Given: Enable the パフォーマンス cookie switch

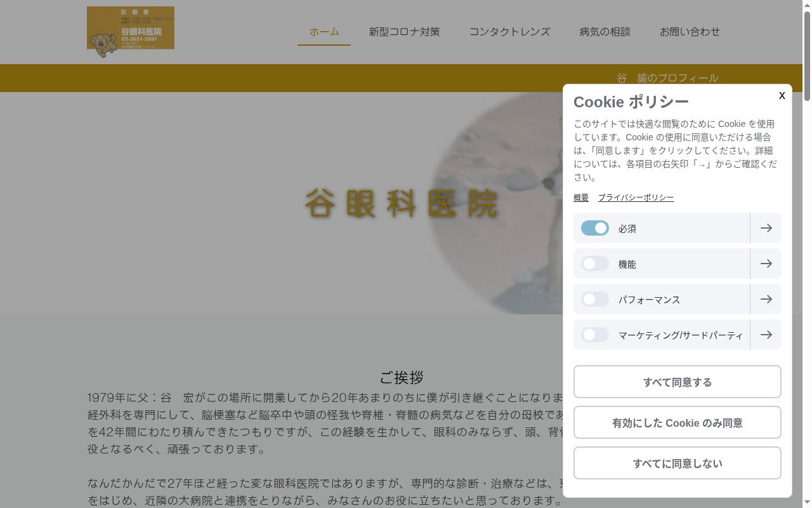Looking at the screenshot, I should point(595,299).
